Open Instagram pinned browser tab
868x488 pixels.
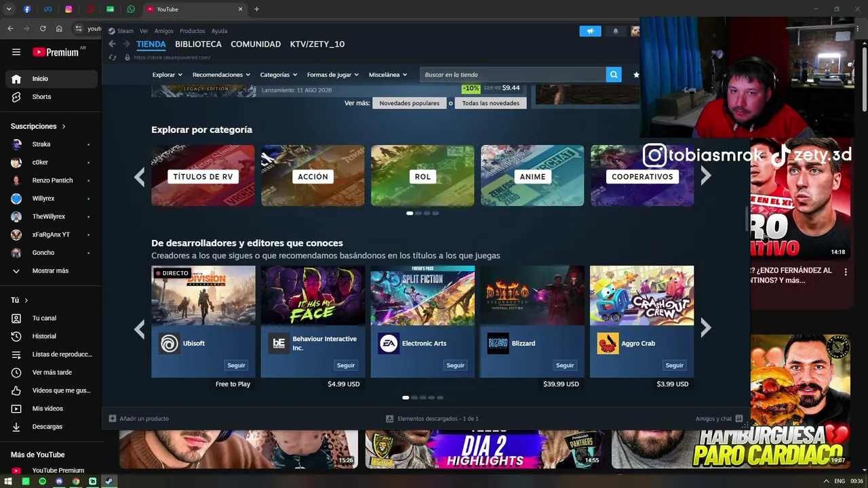pos(68,9)
